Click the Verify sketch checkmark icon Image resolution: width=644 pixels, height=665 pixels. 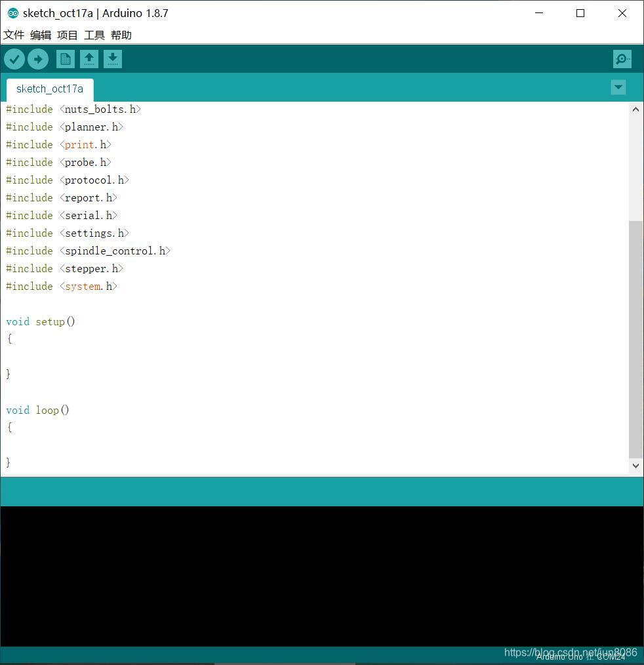click(x=14, y=59)
